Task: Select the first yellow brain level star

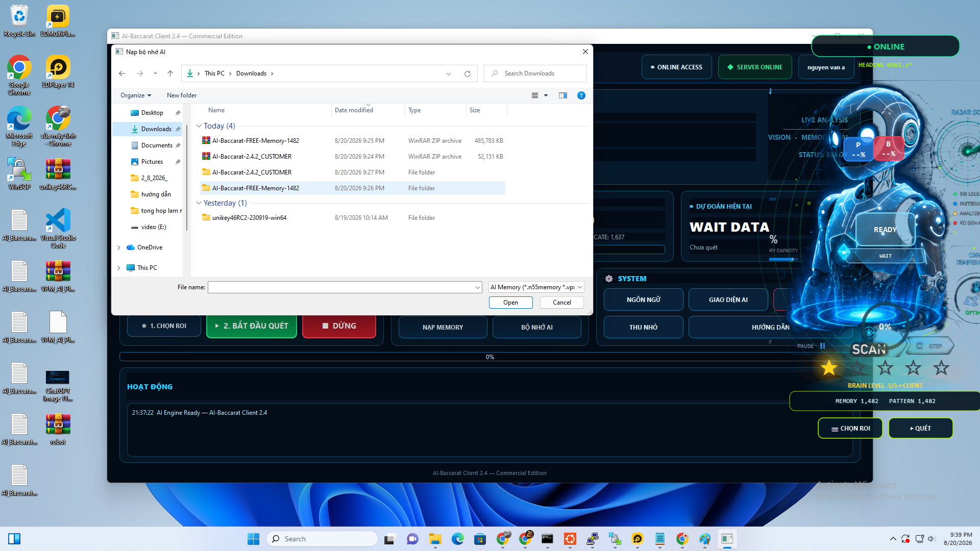Action: [829, 368]
